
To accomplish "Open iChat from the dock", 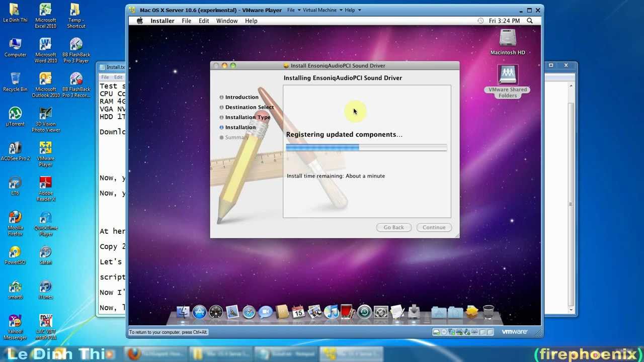I will [265, 312].
